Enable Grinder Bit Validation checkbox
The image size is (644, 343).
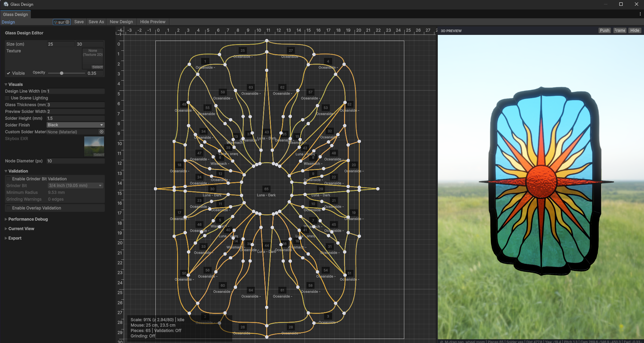pos(8,179)
